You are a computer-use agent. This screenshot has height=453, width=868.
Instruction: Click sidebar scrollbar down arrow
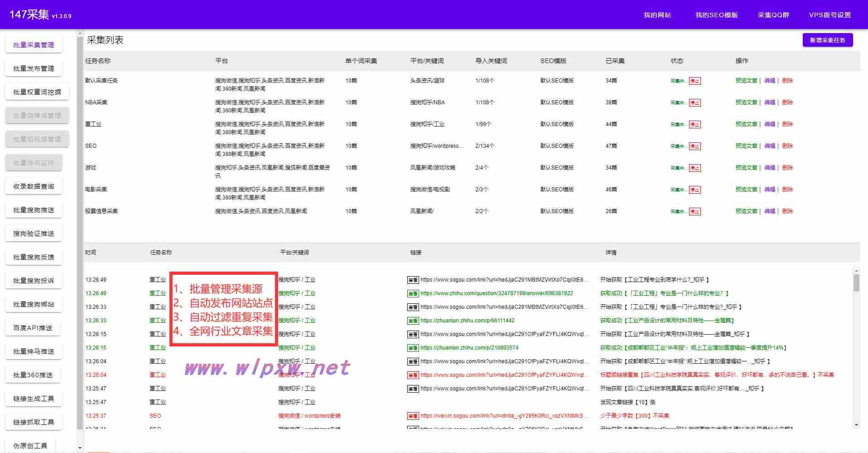[x=80, y=448]
